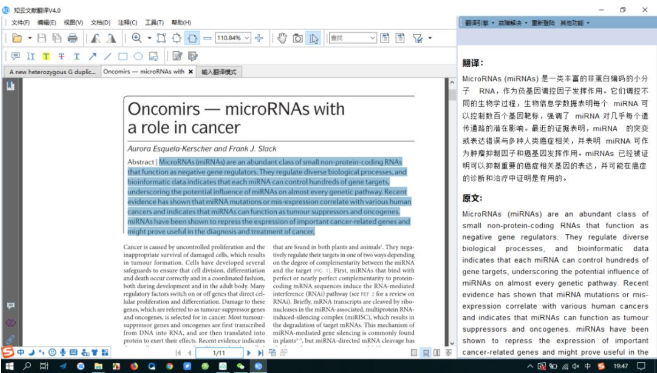Open the 视图(V) menu
Screen dimensions: 657x373
73,23
